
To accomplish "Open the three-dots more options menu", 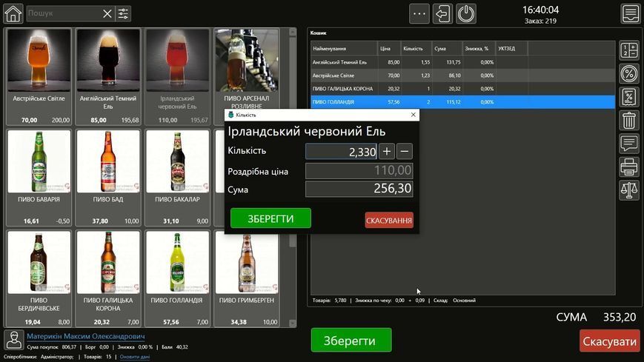I will 419,14.
